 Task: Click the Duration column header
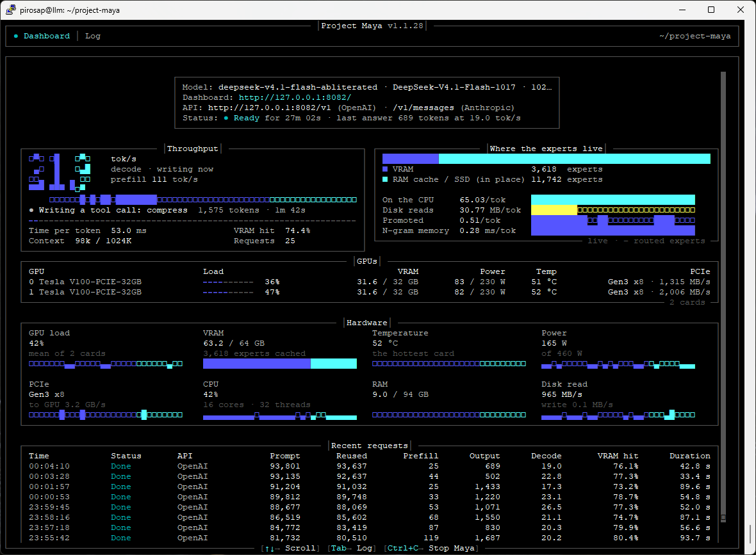tap(689, 456)
